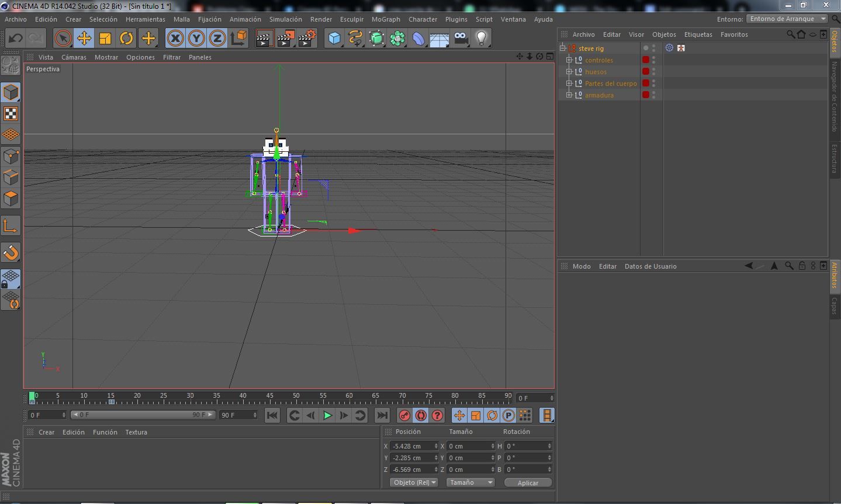Select the Scale tool
Screen dimensions: 841x504
click(105, 39)
